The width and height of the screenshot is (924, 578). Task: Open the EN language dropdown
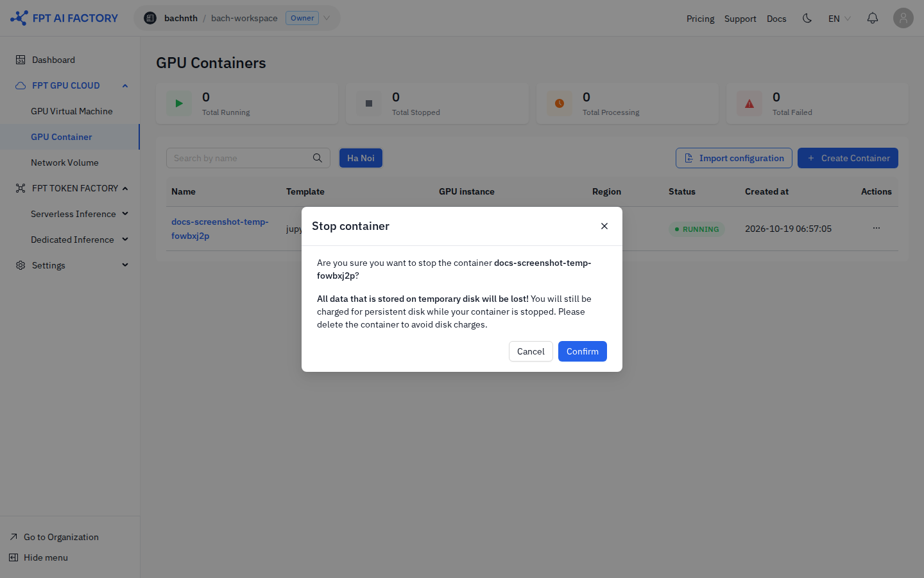click(839, 19)
